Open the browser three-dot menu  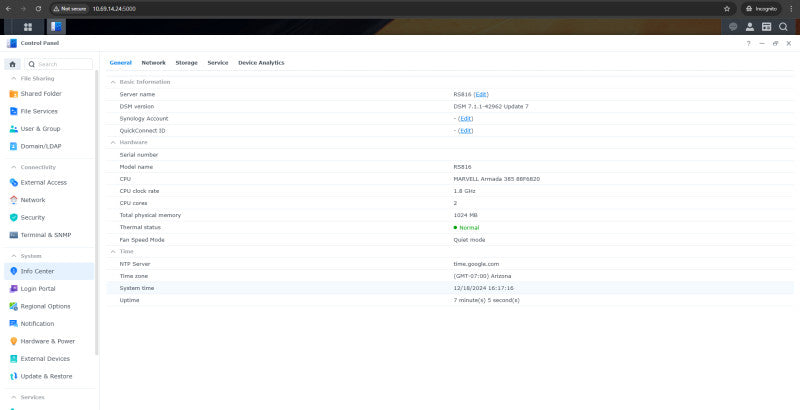(x=791, y=9)
